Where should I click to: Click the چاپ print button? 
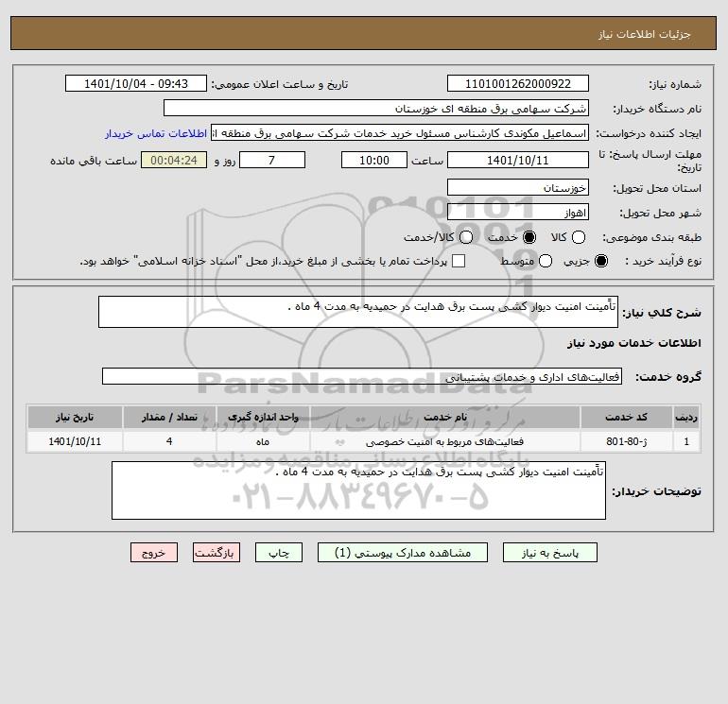(279, 553)
